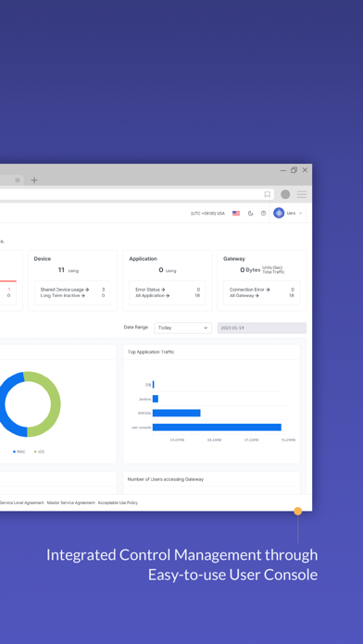Toggle dark mode moon icon
Viewport: 363px width, 644px height.
[250, 213]
